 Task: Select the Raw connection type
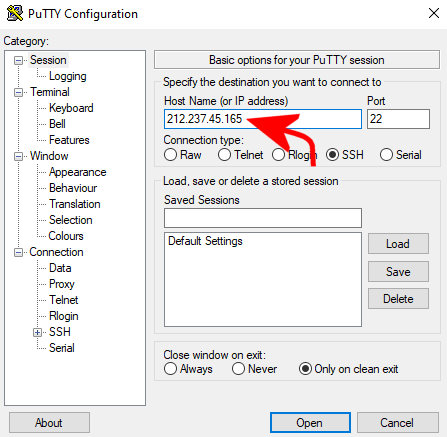(x=170, y=155)
